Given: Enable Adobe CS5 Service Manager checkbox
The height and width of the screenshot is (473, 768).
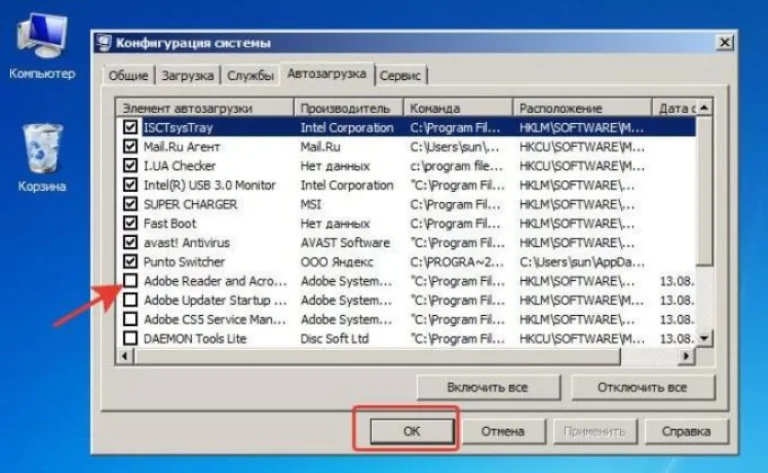Looking at the screenshot, I should 130,319.
